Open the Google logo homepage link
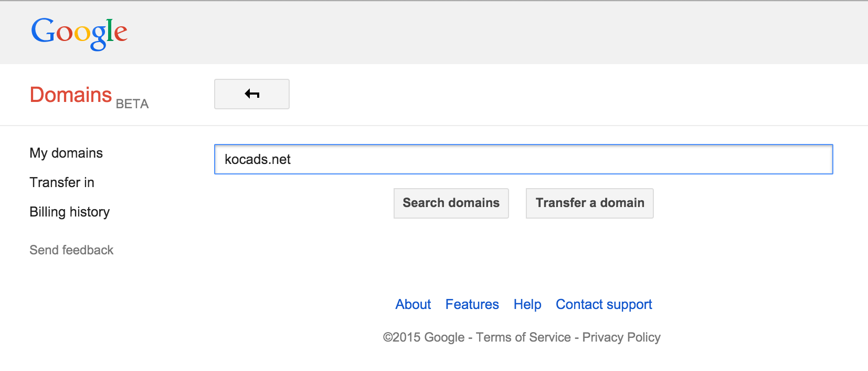 pos(79,34)
